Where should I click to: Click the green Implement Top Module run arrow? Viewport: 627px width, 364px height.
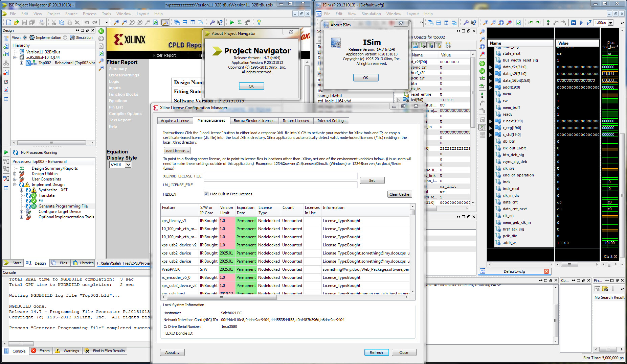click(232, 22)
